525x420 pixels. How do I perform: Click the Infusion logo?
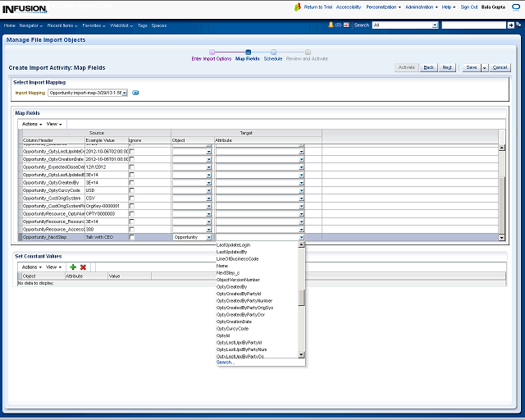(x=25, y=9)
